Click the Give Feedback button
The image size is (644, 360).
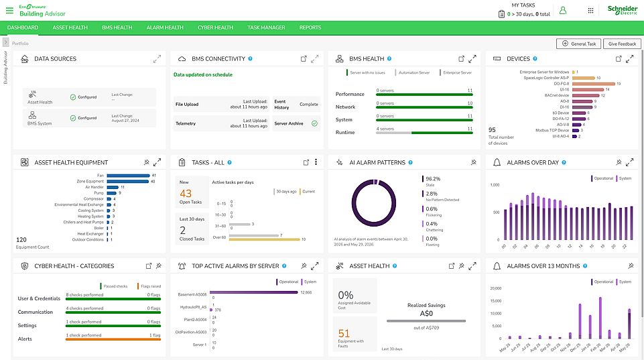pos(623,44)
